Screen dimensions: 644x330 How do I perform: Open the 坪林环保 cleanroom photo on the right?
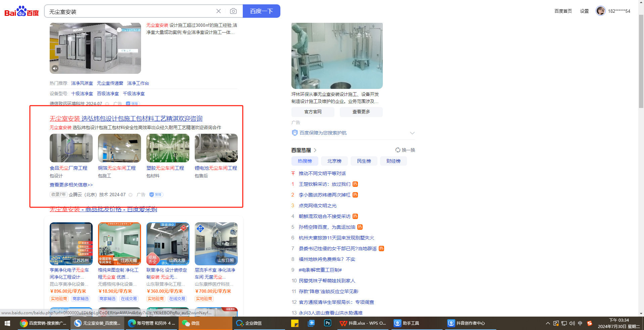point(337,56)
